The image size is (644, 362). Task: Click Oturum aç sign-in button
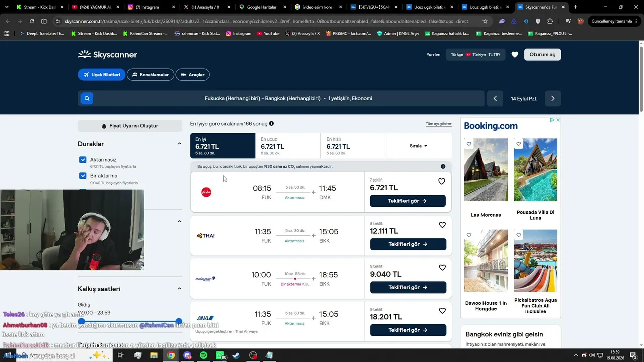coord(542,54)
